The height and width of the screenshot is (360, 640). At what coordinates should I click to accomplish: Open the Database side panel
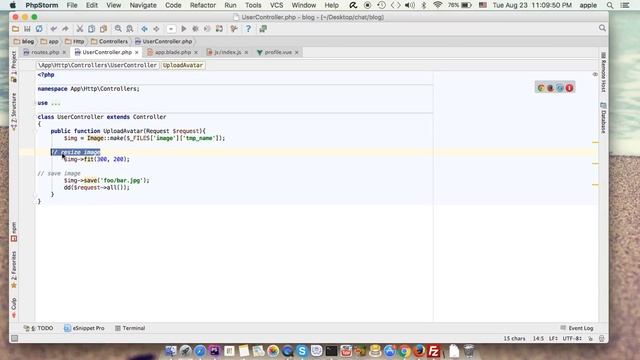(x=603, y=118)
